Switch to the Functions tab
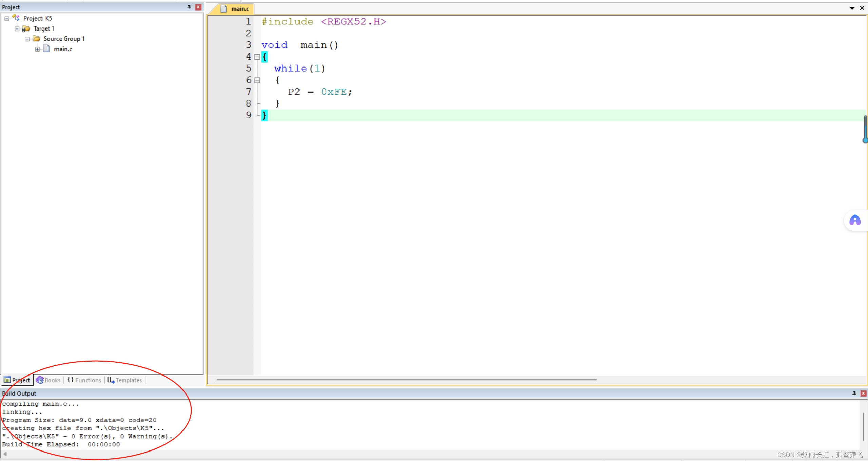 point(84,380)
